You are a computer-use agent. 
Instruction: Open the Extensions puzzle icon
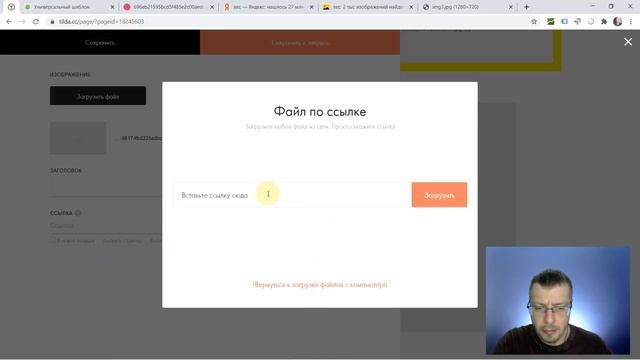pos(604,22)
